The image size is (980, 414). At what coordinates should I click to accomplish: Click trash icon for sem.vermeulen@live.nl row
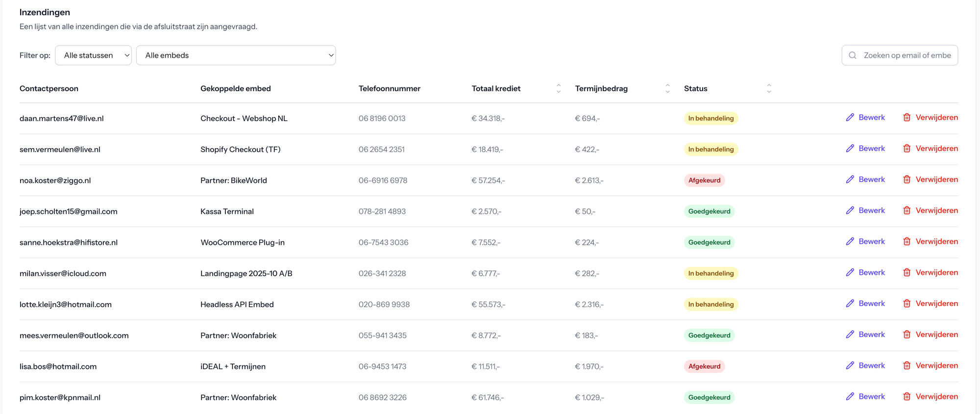pos(906,149)
